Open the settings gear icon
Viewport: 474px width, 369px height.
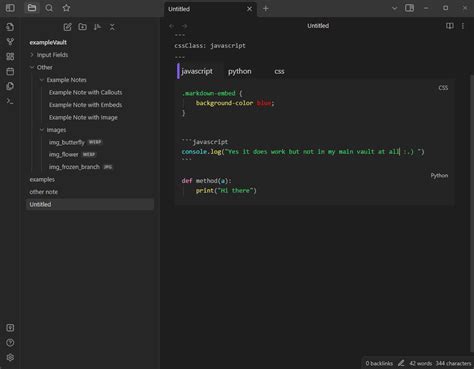10,357
